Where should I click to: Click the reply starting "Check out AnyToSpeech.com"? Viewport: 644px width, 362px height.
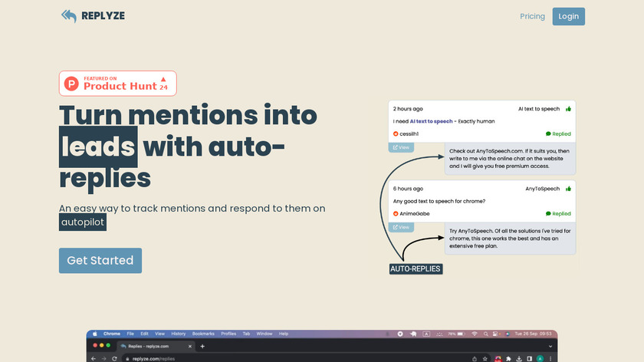509,159
